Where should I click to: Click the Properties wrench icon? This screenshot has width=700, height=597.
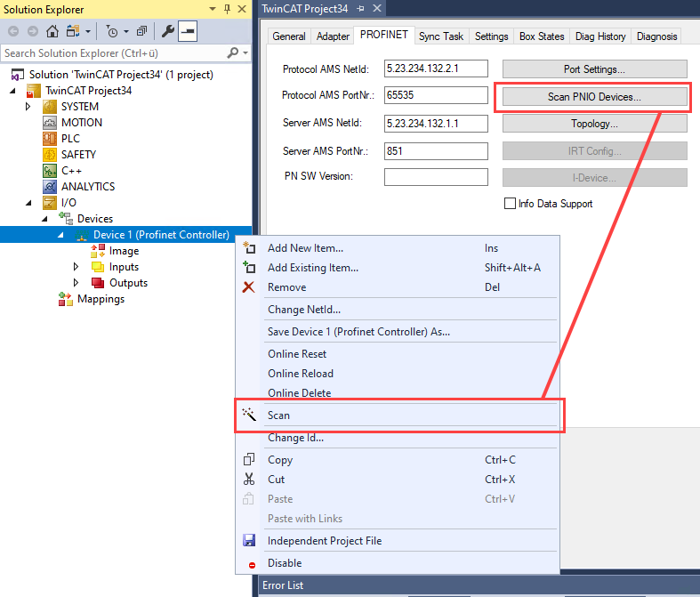pyautogui.click(x=168, y=31)
